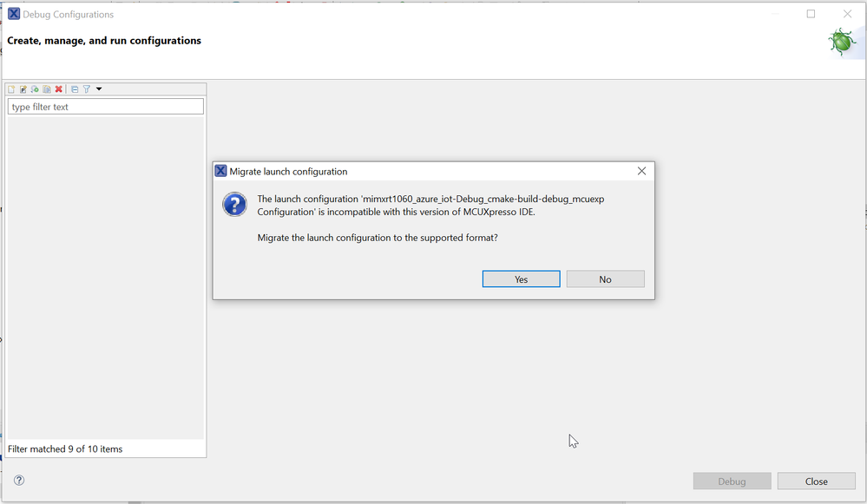Select the Export launch configurations icon

click(36, 88)
